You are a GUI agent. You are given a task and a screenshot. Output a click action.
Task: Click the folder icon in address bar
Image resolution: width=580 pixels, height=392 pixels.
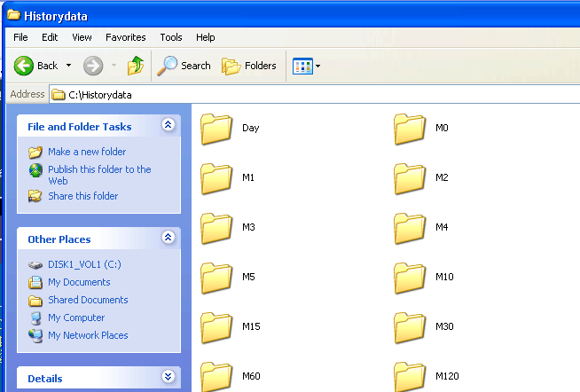pyautogui.click(x=58, y=95)
